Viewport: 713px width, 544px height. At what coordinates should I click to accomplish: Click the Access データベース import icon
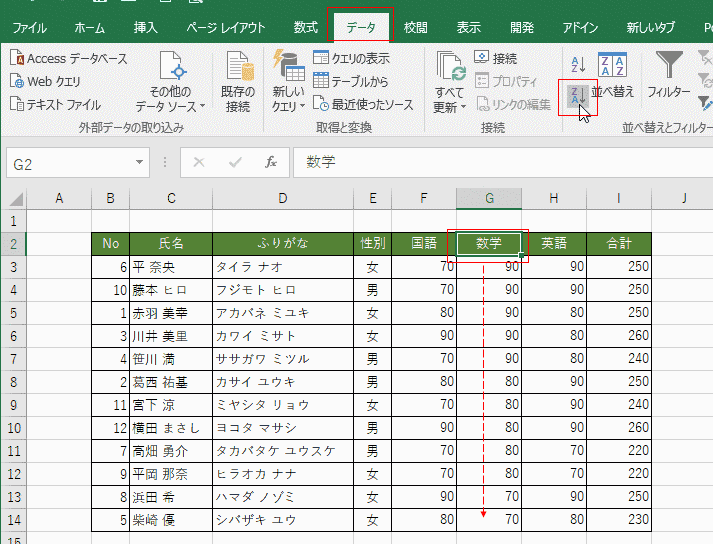pyautogui.click(x=17, y=58)
